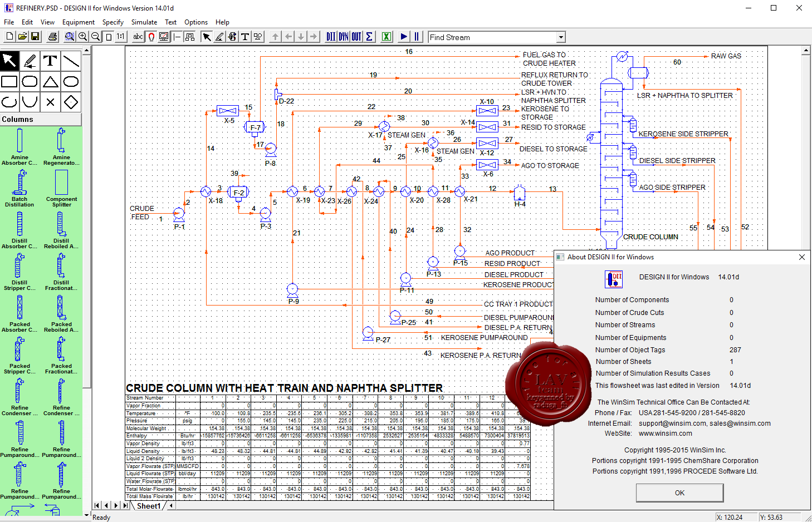Image resolution: width=812 pixels, height=522 pixels.
Task: Pause simulation with the blue pause icon
Action: pos(417,37)
